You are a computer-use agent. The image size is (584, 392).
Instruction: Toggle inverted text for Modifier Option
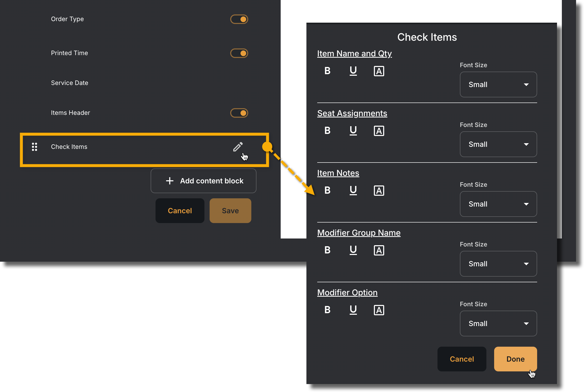379,310
